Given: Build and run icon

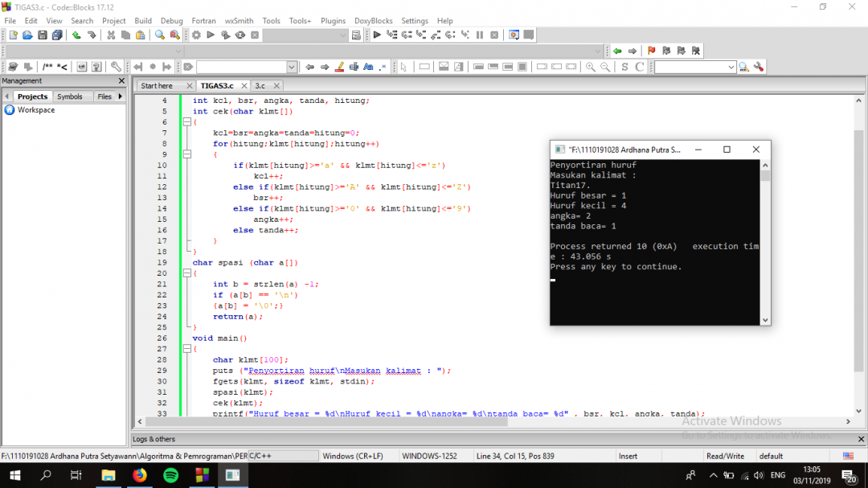Looking at the screenshot, I should click(225, 35).
